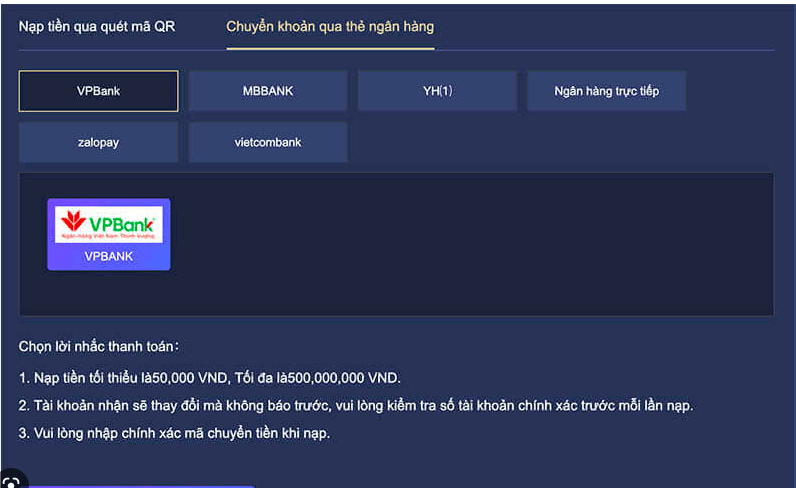Select the zalopay payment option
The image size is (796, 488).
click(98, 142)
